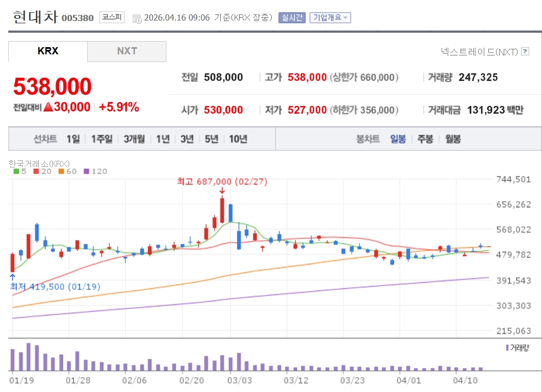Show the 3년 line chart
542x392 pixels.
187,139
